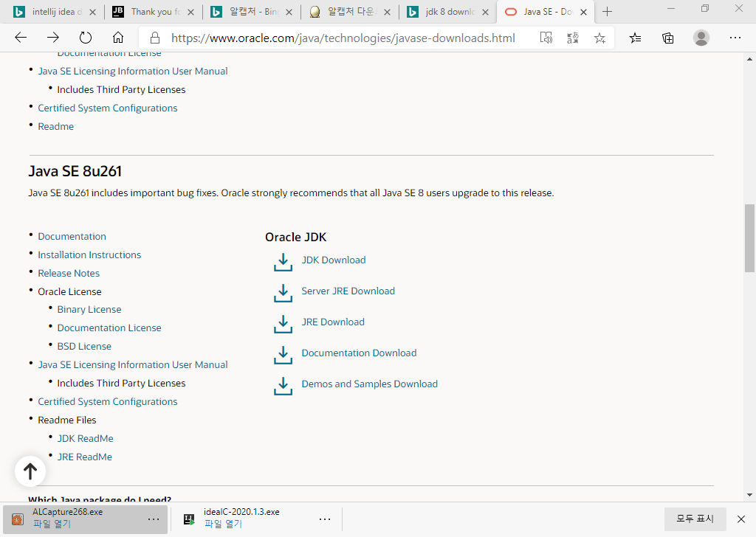The width and height of the screenshot is (756, 537).
Task: Click the translate page icon
Action: click(x=572, y=38)
